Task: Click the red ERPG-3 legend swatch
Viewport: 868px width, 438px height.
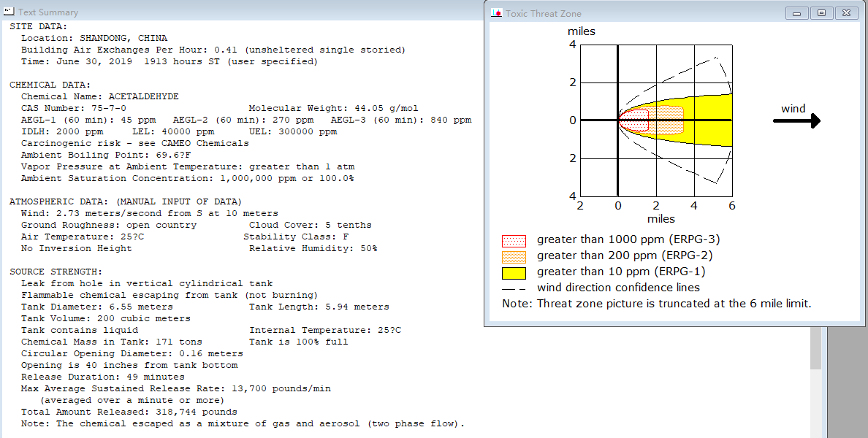Action: (514, 241)
